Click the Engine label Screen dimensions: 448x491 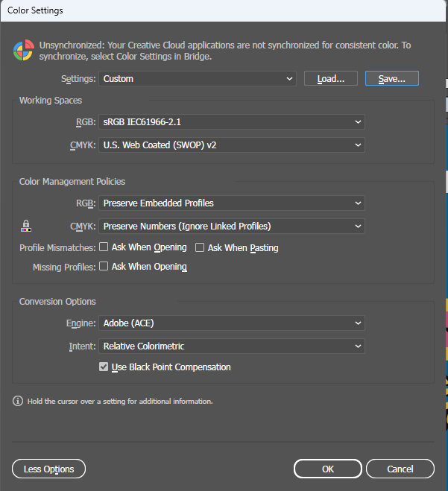(x=81, y=323)
